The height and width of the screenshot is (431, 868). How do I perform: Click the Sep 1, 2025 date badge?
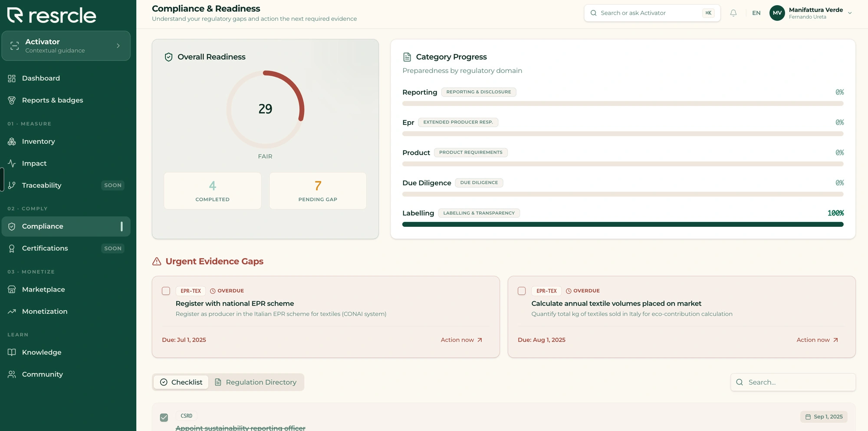(824, 417)
